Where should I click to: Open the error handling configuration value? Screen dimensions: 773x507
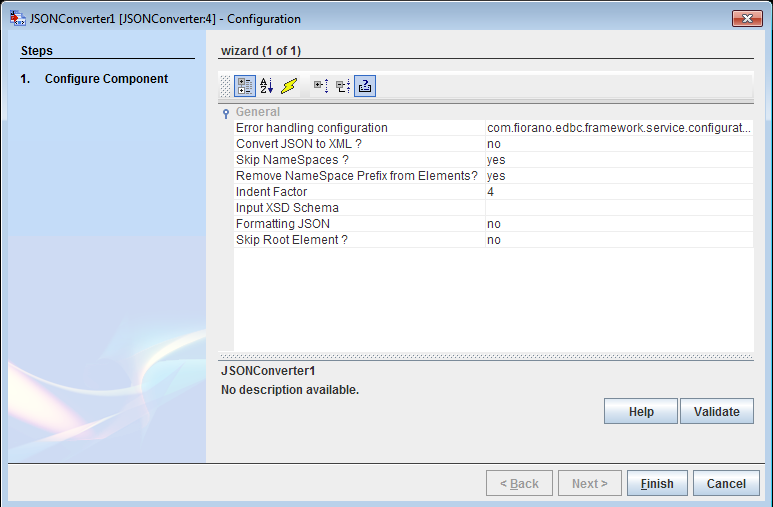(619, 128)
